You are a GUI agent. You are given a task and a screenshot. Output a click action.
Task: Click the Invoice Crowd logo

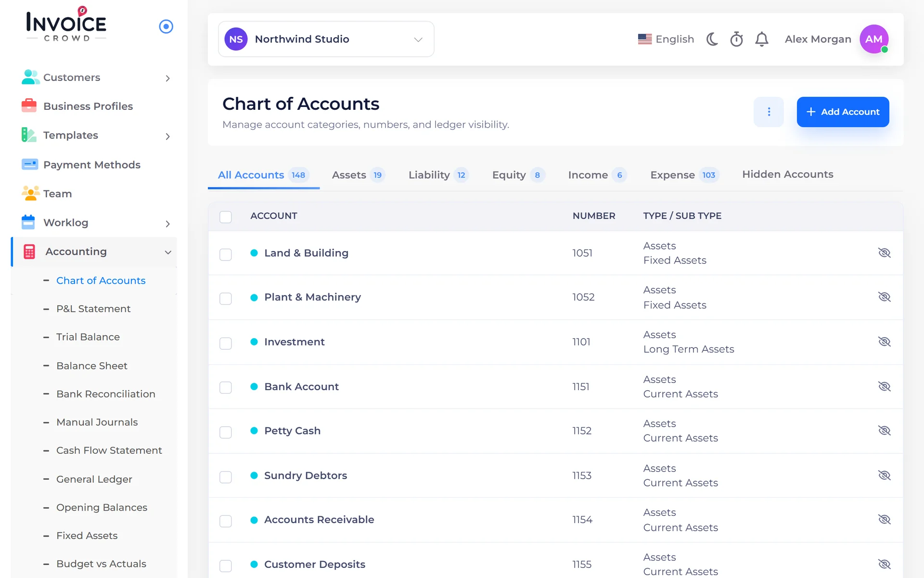click(66, 25)
